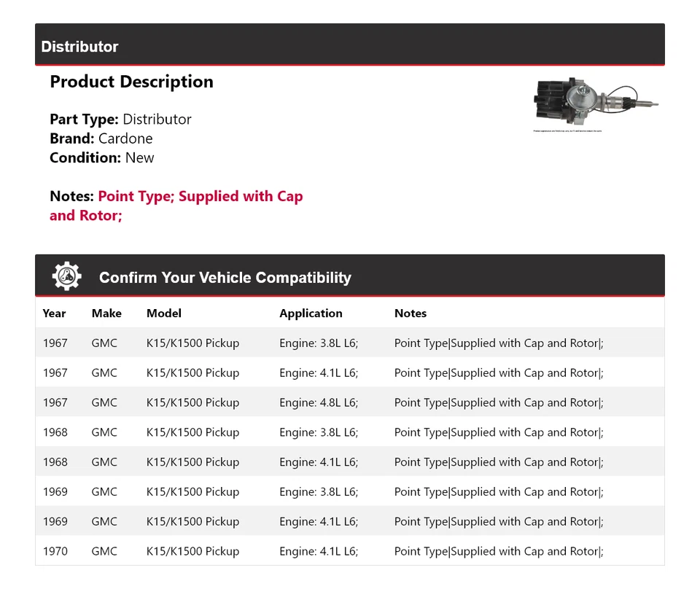
Task: Select the 1968 Engine: 4.1L L6 cell
Action: (x=319, y=462)
